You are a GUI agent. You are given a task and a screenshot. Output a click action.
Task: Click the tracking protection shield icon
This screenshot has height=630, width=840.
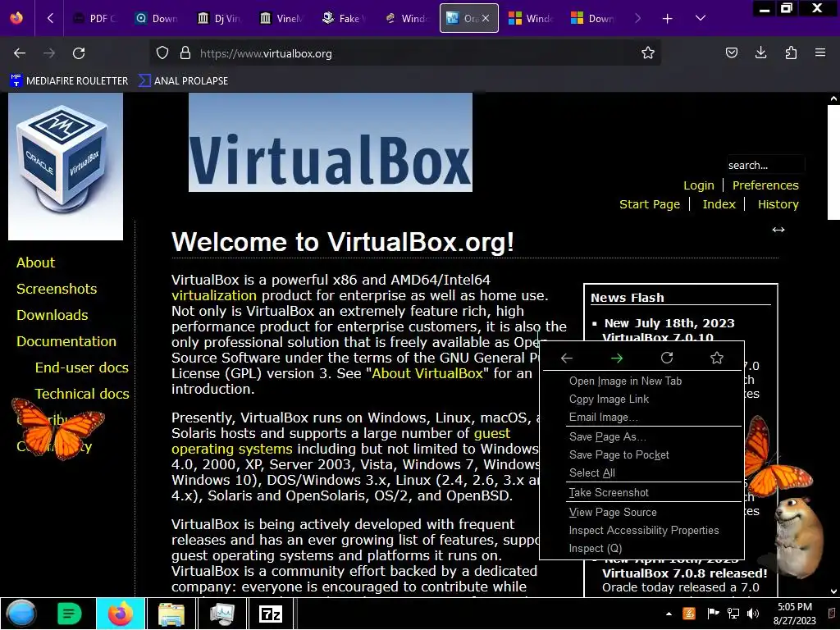(162, 53)
